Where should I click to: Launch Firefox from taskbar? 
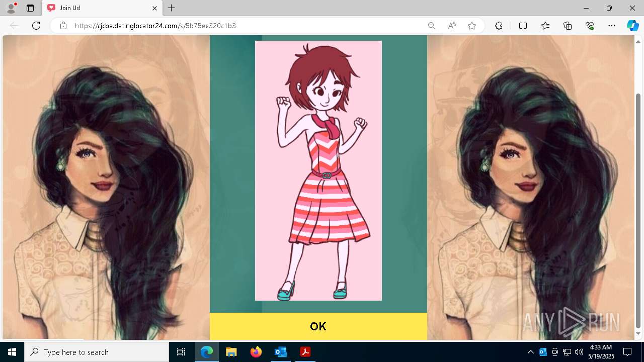[256, 352]
